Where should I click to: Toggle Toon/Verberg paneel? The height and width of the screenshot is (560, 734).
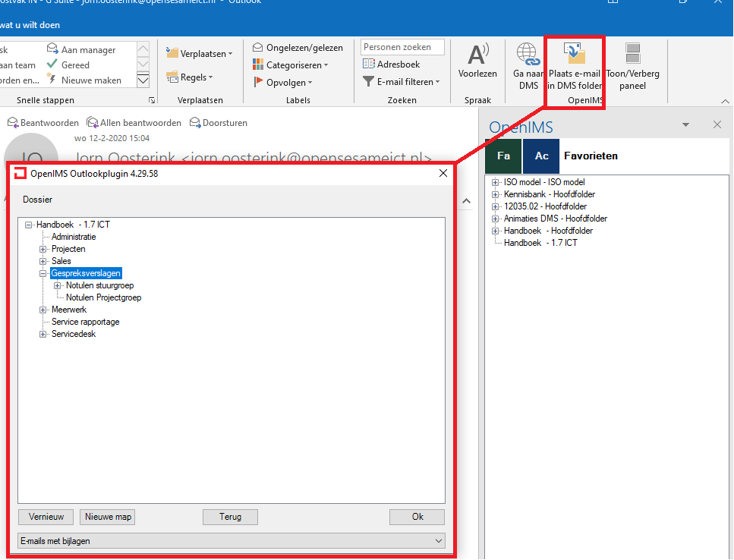coord(632,67)
